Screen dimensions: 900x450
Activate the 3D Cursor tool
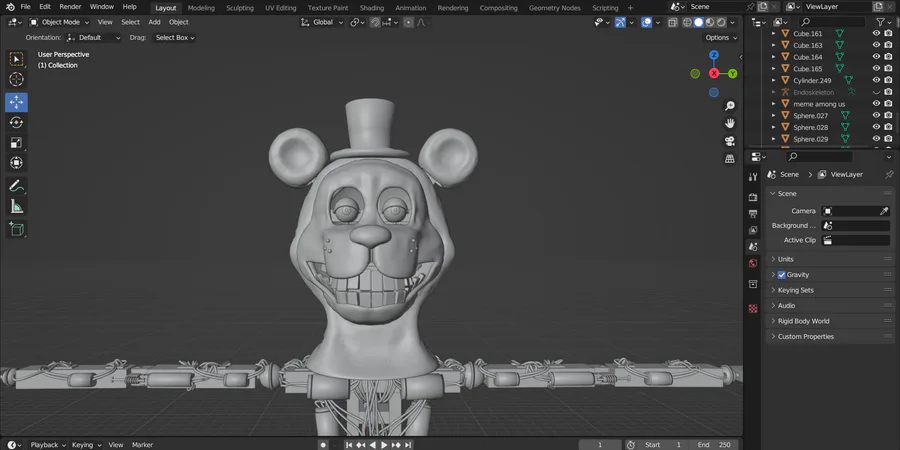pos(17,80)
